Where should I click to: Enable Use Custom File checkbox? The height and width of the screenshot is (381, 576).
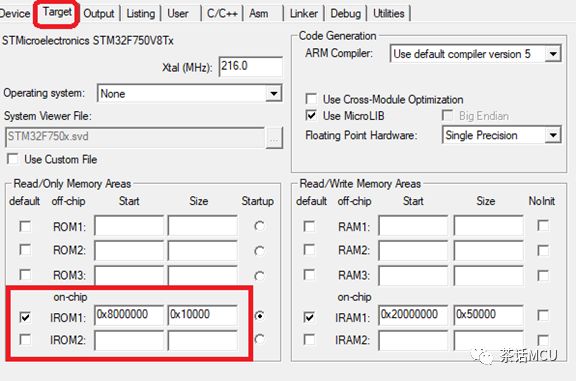13,159
